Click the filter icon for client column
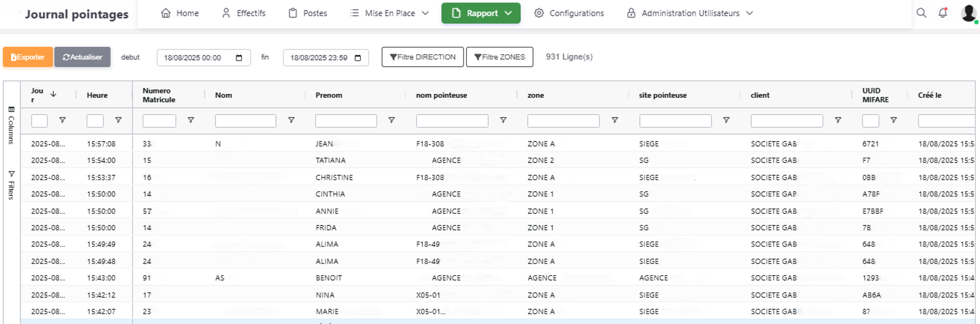 [x=837, y=121]
